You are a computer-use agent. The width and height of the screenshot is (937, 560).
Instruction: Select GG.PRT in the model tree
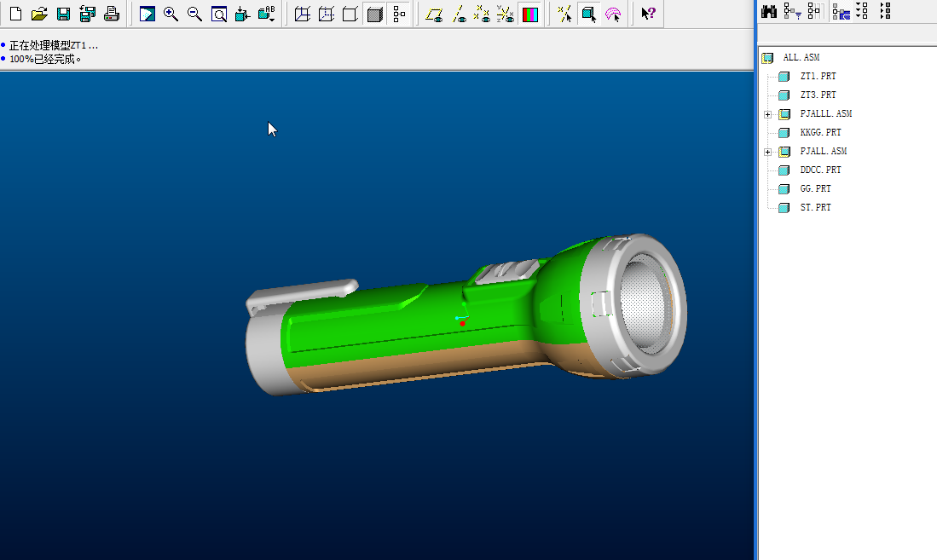click(x=816, y=188)
